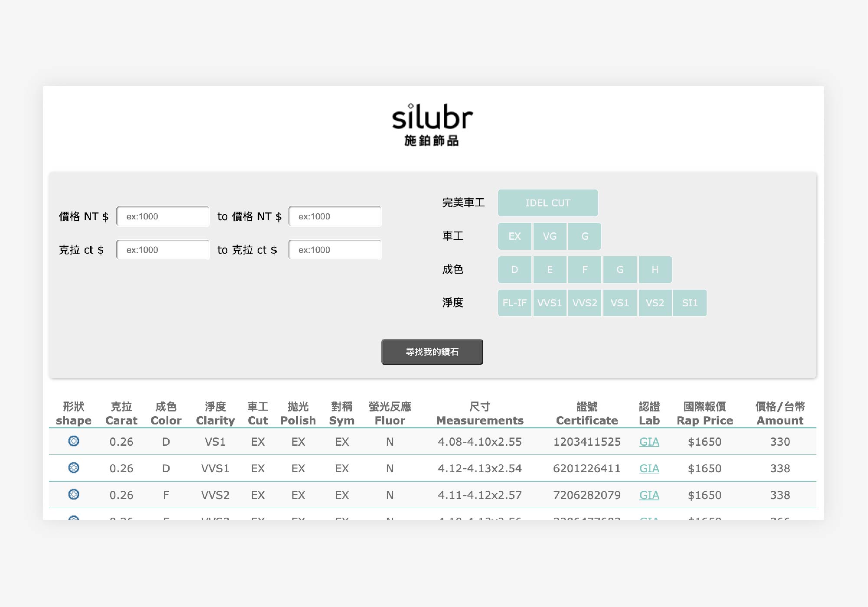
Task: Click the 尺寸 Measurements column header
Action: point(480,414)
